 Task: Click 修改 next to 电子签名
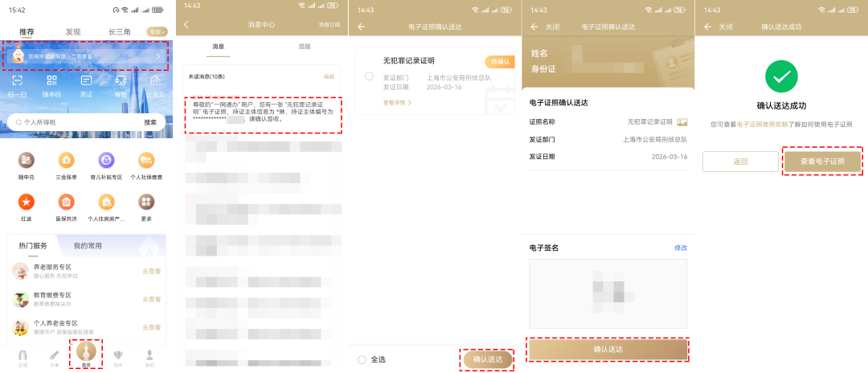click(680, 248)
